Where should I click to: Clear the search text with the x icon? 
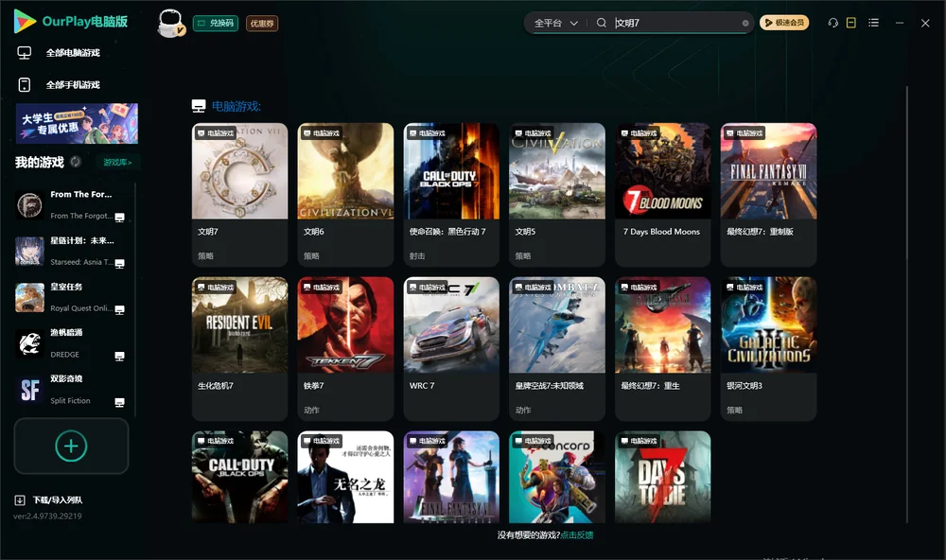point(745,23)
